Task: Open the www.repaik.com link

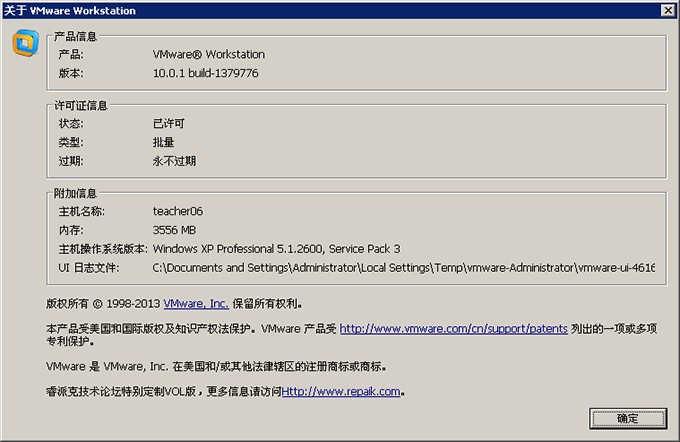Action: point(341,392)
